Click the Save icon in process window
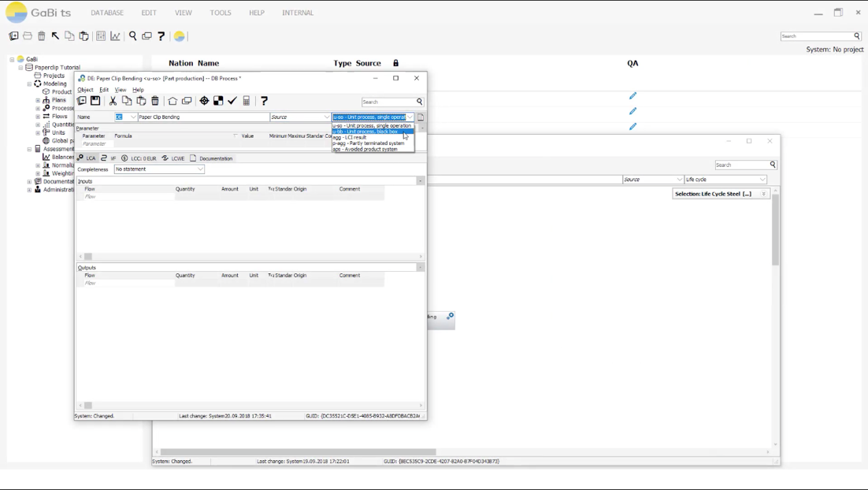The image size is (868, 490). (95, 101)
